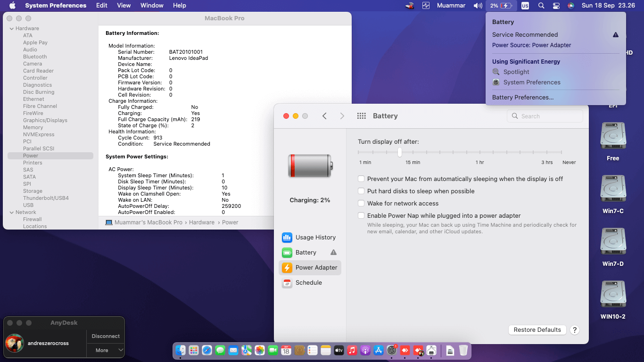Select Thunderbolt/USB4 in hardware list
This screenshot has height=362, width=644.
[46, 198]
